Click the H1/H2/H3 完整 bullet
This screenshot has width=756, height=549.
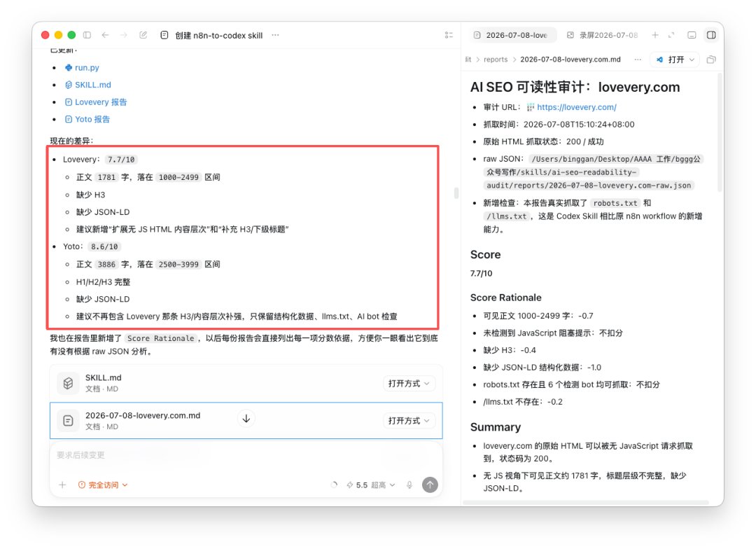coord(103,282)
